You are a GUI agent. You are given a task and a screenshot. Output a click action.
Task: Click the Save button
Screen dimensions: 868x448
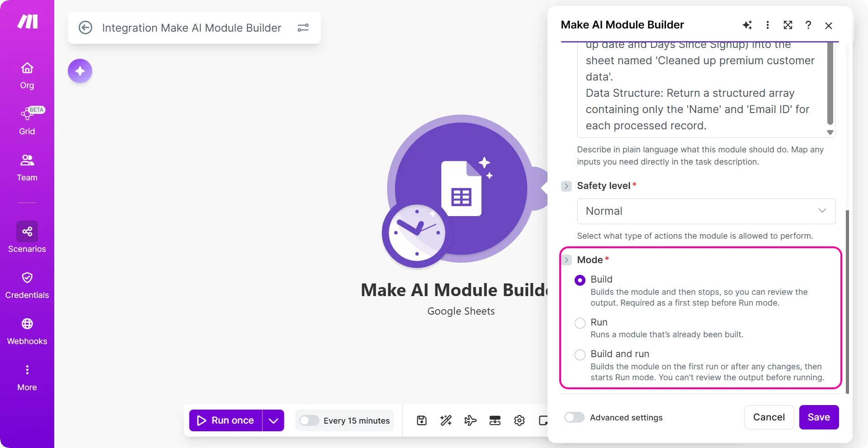tap(819, 417)
